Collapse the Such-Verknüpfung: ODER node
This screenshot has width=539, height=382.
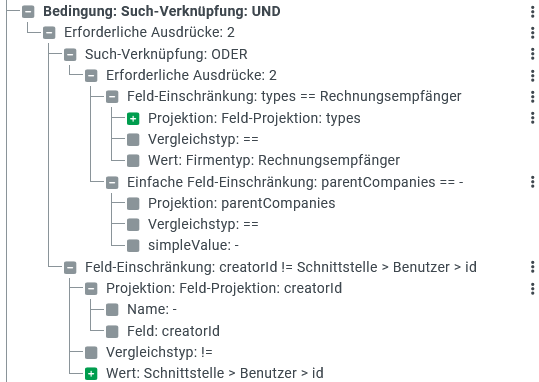(70, 54)
